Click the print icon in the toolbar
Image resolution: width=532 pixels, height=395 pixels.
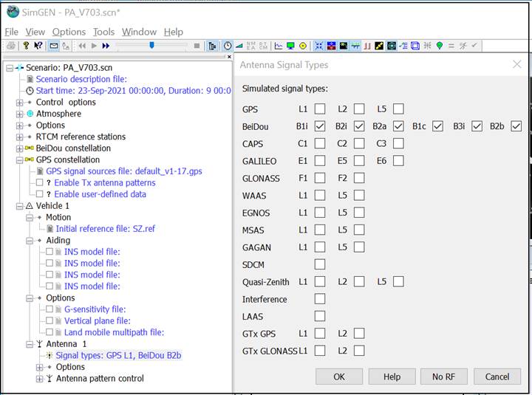pos(11,46)
